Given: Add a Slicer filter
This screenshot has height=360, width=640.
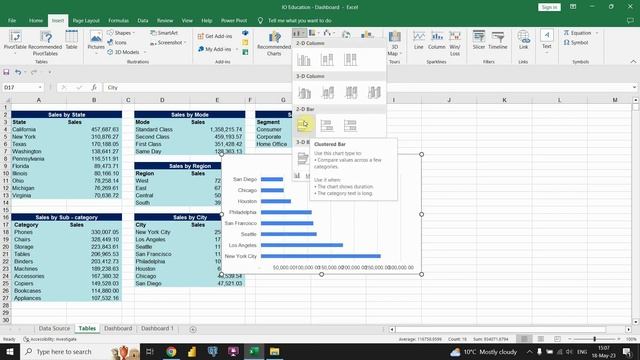Looking at the screenshot, I should coord(479,40).
